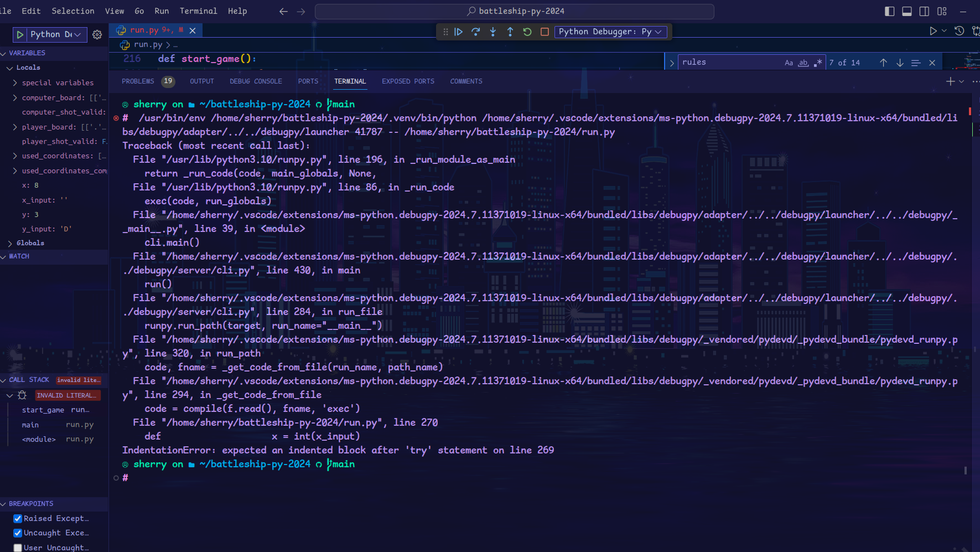Screen dimensions: 980x552
Task: Open the EXPOSED PORTS tab
Action: click(408, 81)
